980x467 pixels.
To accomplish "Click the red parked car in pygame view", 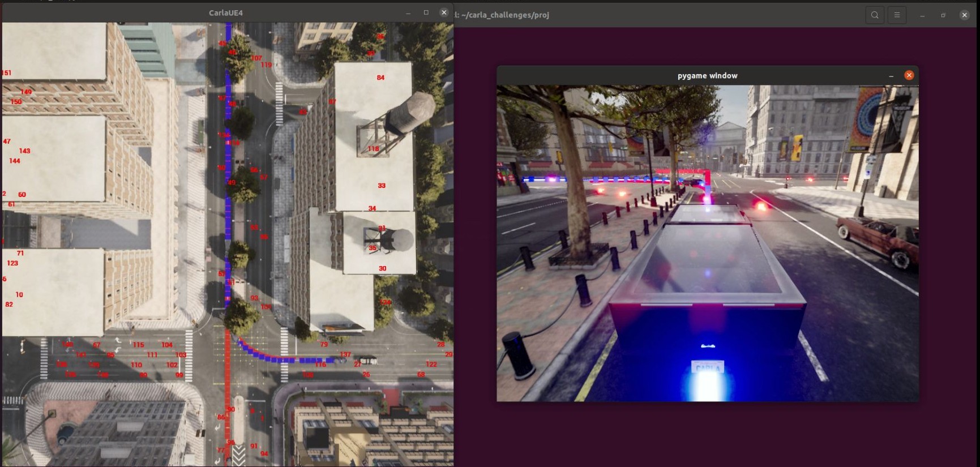I will coord(878,239).
